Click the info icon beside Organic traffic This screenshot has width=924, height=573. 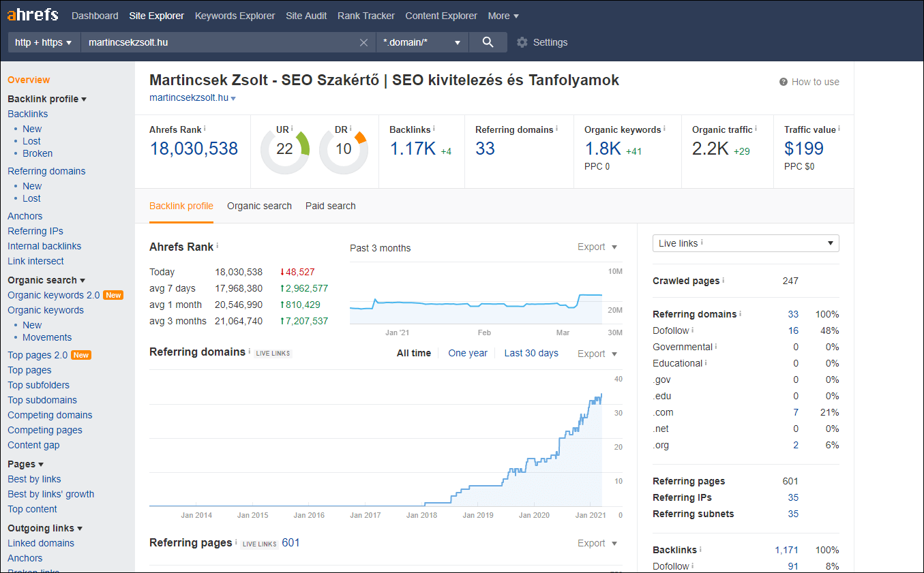756,129
